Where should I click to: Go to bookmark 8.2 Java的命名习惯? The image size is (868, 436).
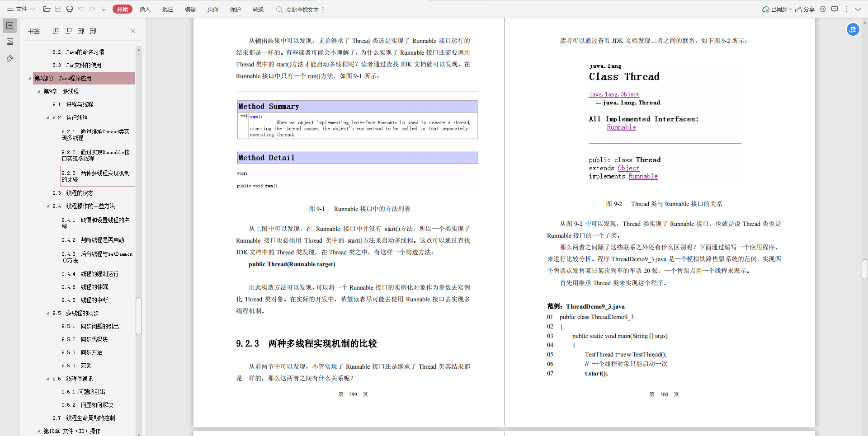(78, 52)
